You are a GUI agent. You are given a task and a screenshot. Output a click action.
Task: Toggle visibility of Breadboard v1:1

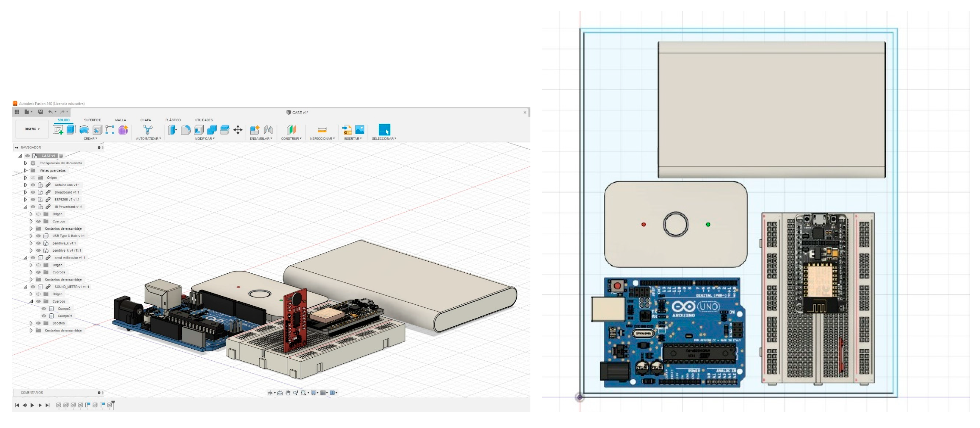(x=33, y=192)
